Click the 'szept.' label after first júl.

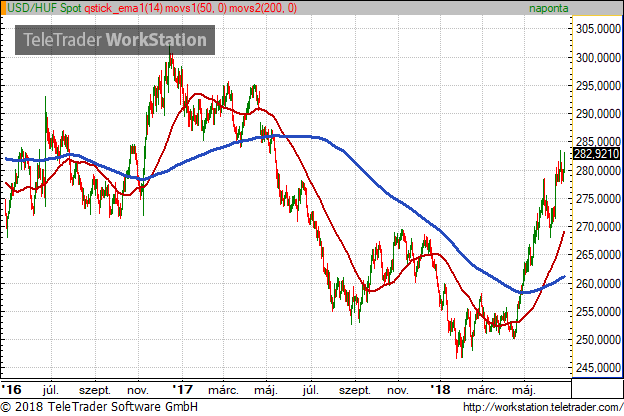pos(95,390)
